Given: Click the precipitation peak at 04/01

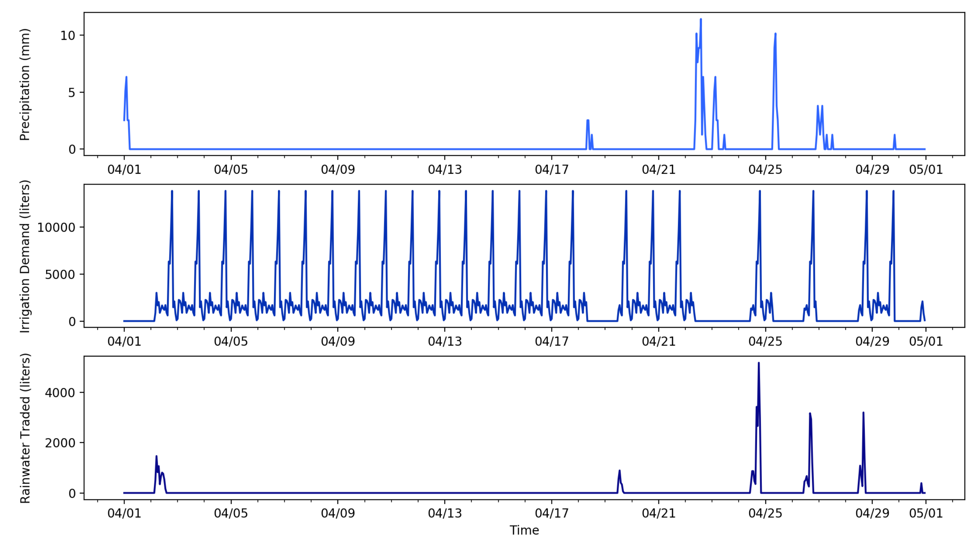Looking at the screenshot, I should coord(126,78).
